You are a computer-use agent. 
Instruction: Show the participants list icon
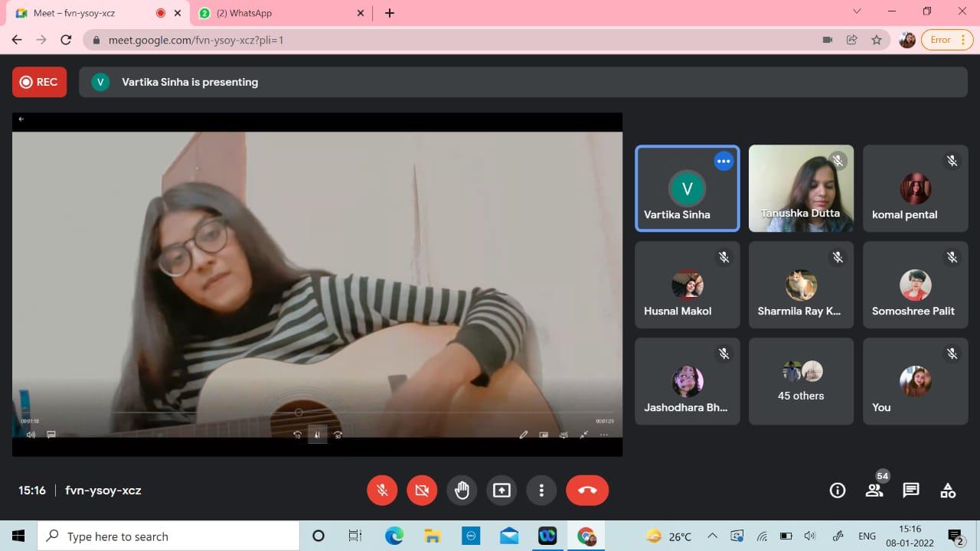point(874,491)
